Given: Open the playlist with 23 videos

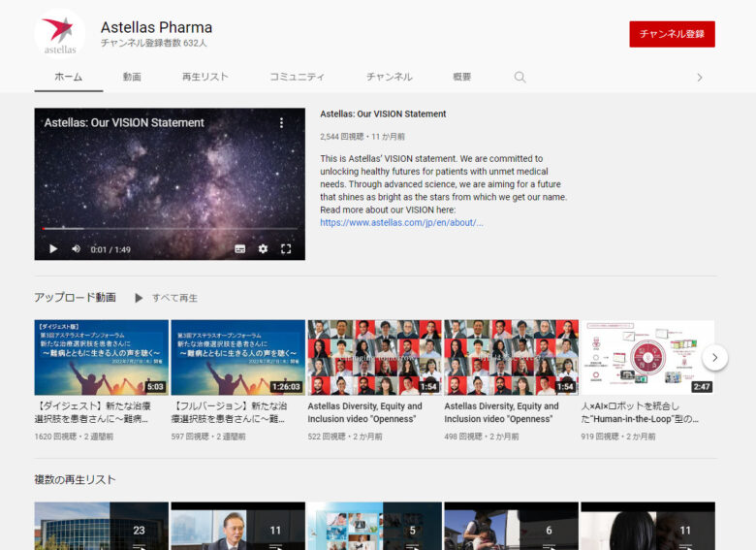Looking at the screenshot, I should [x=102, y=526].
